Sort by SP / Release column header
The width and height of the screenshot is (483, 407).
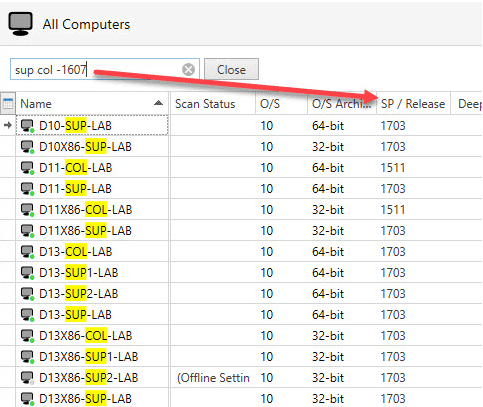pyautogui.click(x=413, y=104)
